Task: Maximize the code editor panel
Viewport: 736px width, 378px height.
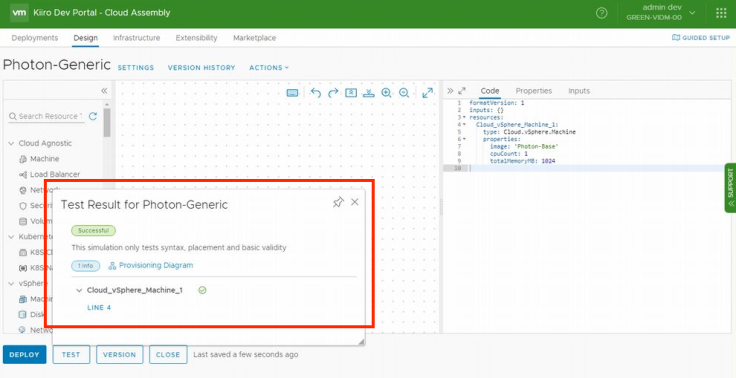Action: [x=462, y=91]
